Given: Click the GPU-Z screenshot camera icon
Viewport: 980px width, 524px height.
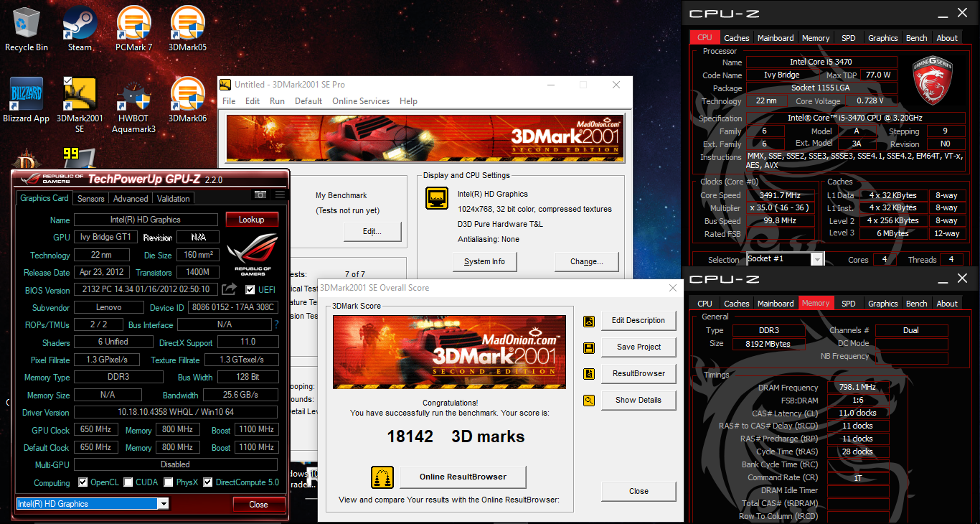Looking at the screenshot, I should click(260, 195).
